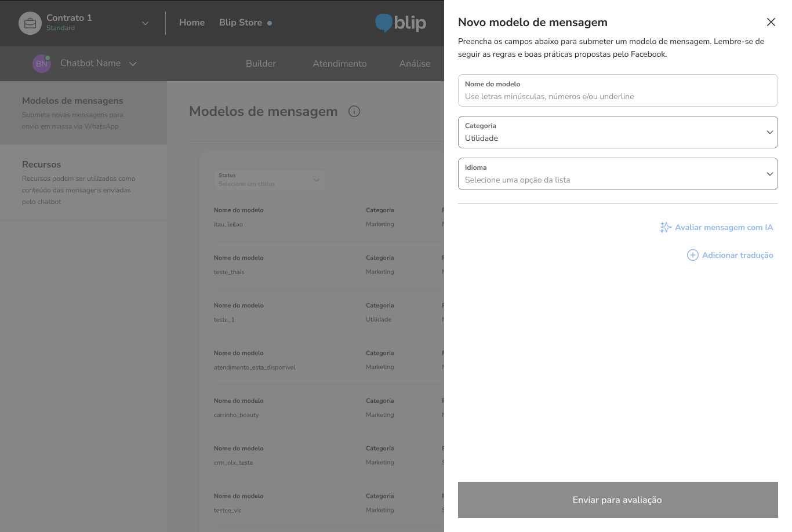This screenshot has height=532, width=792.
Task: Open the Categoria dropdown showing Utilidade
Action: [617, 132]
